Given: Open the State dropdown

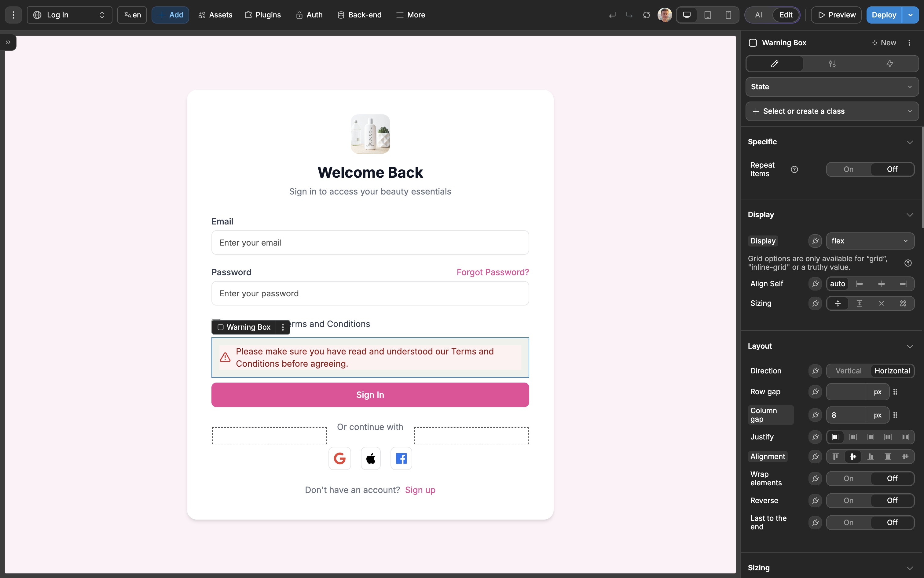Looking at the screenshot, I should (832, 87).
